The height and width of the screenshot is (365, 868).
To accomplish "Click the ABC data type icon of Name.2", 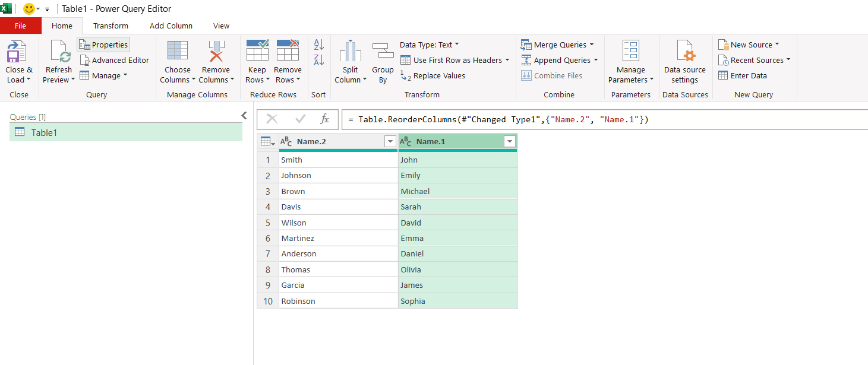I will click(x=286, y=141).
